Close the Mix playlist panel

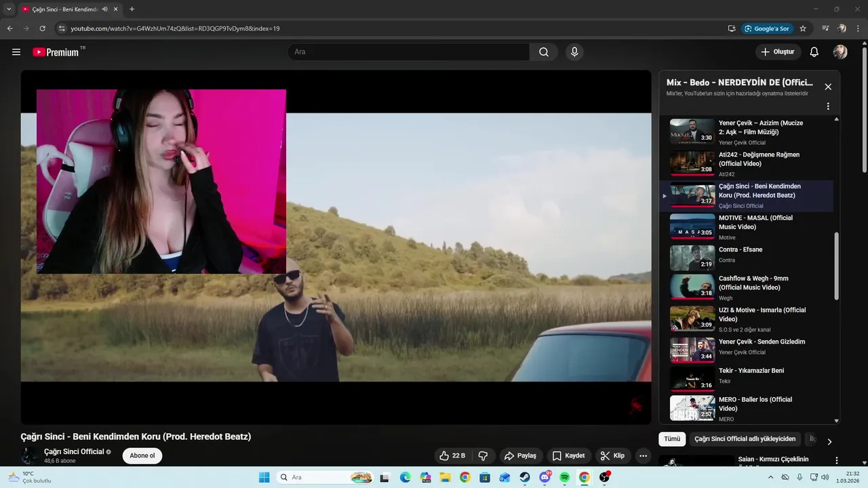click(828, 87)
